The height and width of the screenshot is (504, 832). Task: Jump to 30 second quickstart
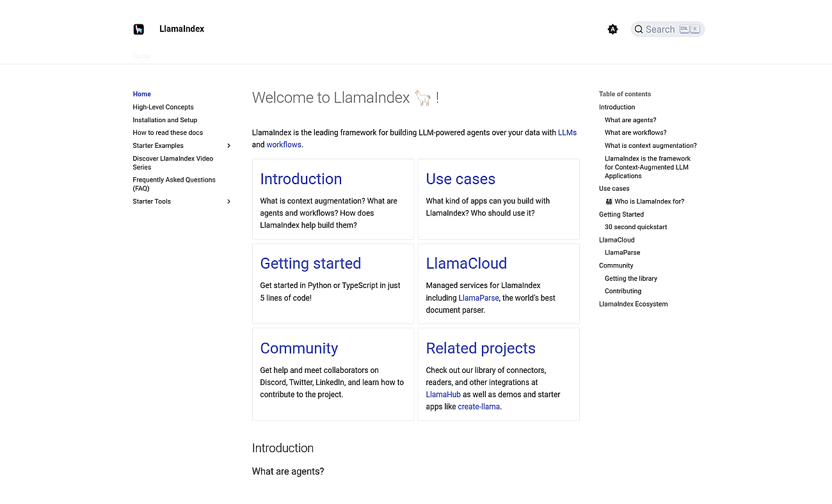click(636, 227)
